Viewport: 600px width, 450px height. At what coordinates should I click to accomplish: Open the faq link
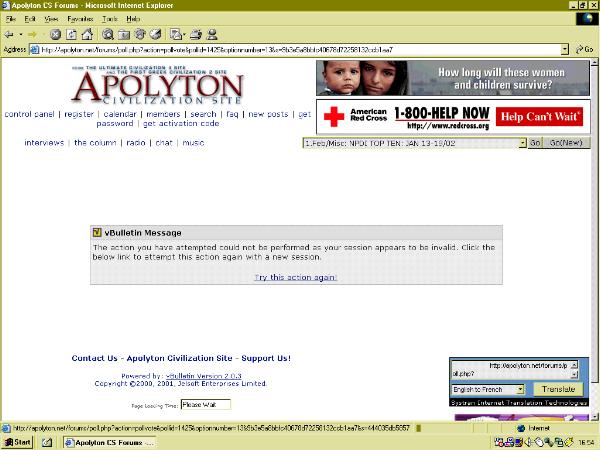[232, 114]
